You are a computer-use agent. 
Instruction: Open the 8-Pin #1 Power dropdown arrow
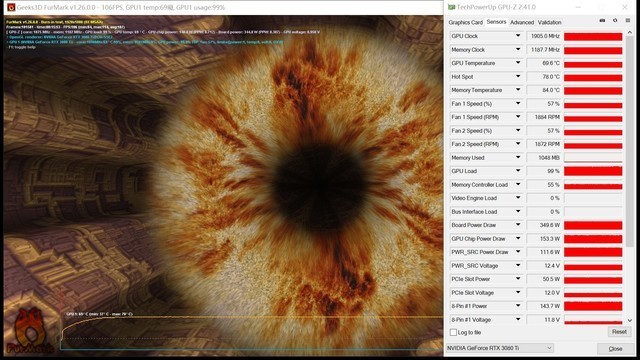(518, 306)
